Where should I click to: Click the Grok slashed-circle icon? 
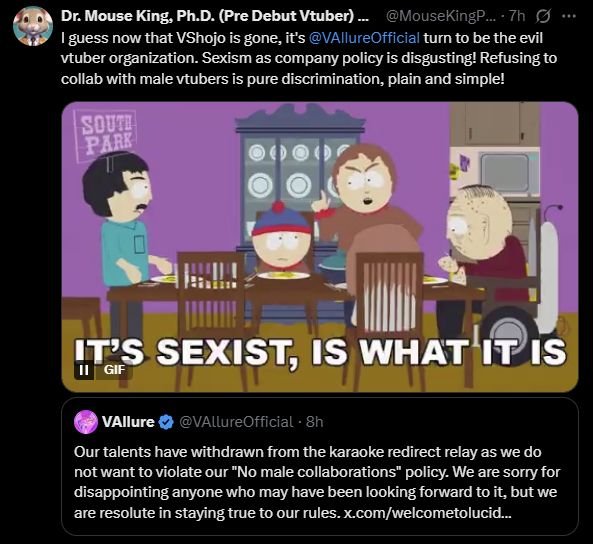(x=543, y=16)
